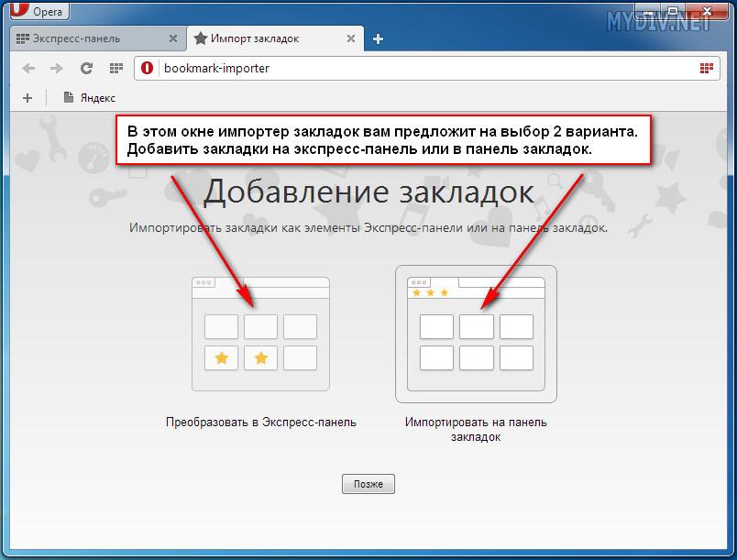737x560 pixels.
Task: Click the Импортировать на панель закладок label
Action: 476,429
